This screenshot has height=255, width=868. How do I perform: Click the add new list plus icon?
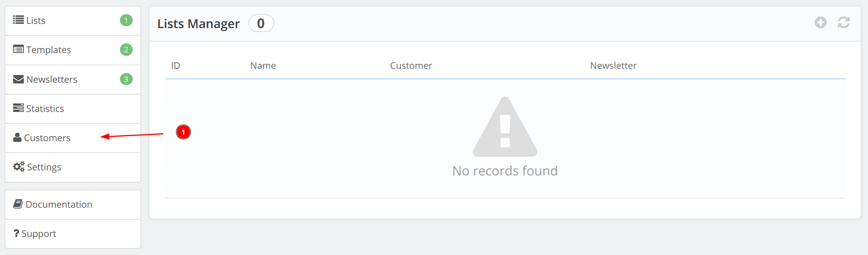820,23
